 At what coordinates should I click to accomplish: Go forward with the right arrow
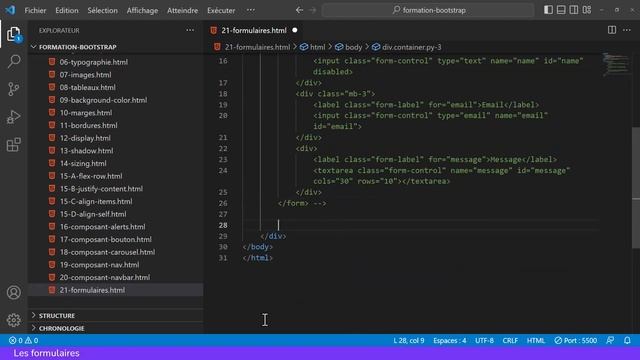pos(312,10)
